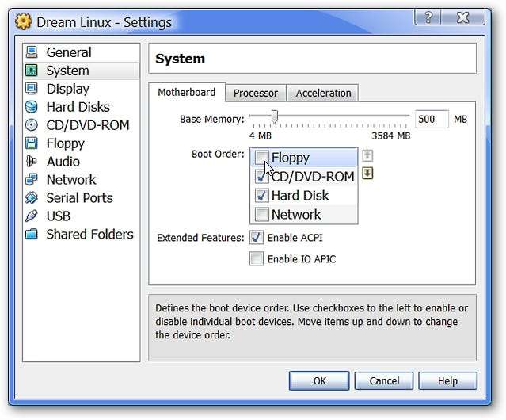Enable Network boot device checkbox
Image resolution: width=506 pixels, height=420 pixels.
click(261, 214)
